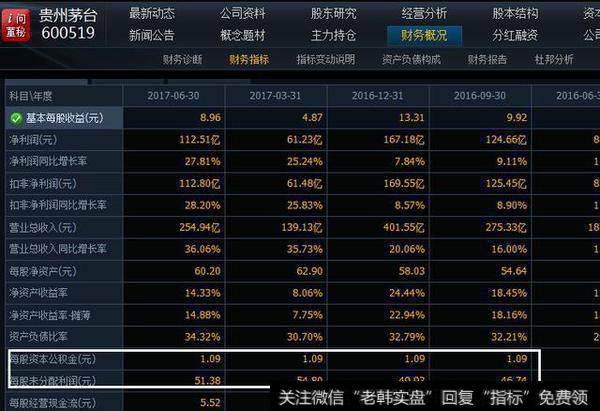Click the 60.20 net asset value
The image size is (600, 411).
(x=207, y=271)
